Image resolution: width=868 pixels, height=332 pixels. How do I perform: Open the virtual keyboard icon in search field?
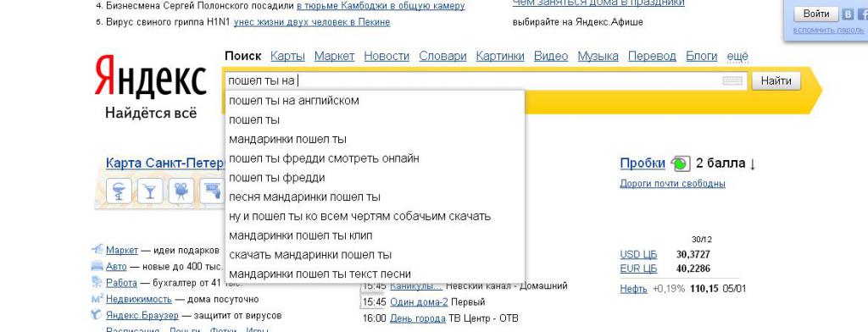[x=732, y=80]
